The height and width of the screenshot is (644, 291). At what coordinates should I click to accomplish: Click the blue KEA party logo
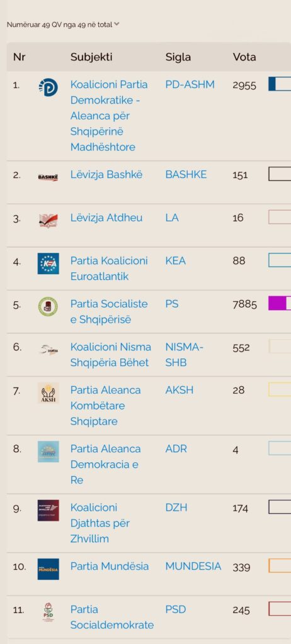48,264
